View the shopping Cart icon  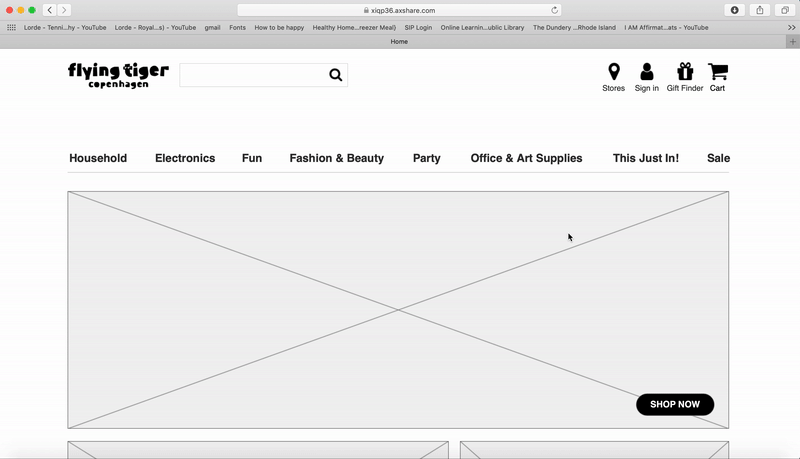pyautogui.click(x=718, y=71)
